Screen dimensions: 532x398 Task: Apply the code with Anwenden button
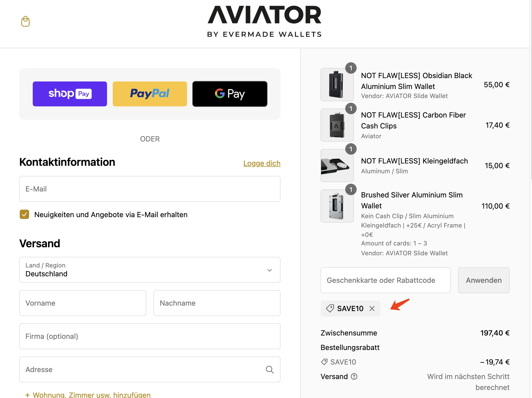coord(484,280)
